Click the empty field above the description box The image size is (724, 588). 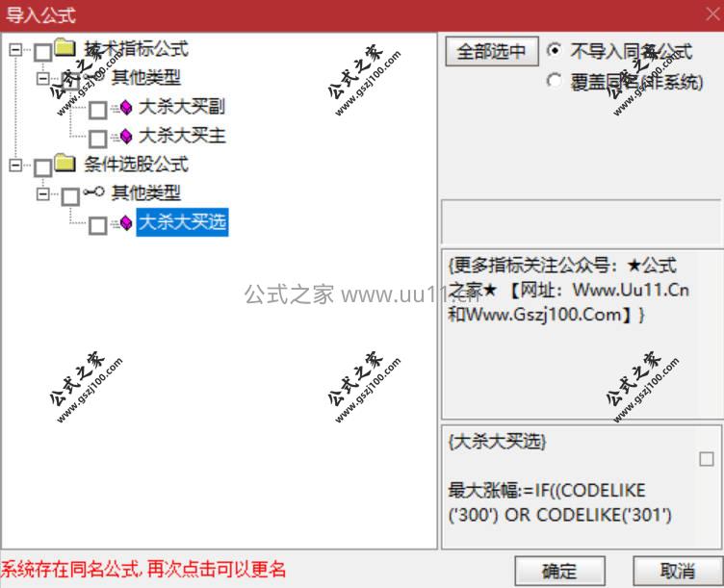tap(581, 221)
